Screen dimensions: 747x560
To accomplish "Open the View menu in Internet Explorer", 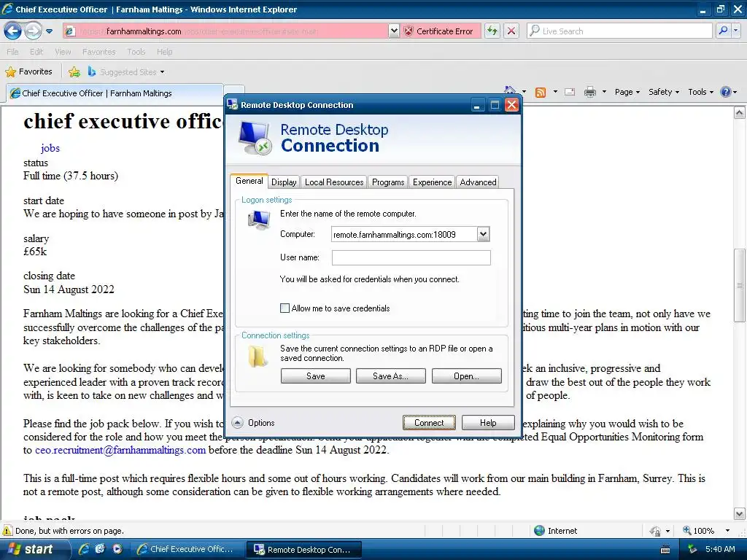I will (63, 52).
